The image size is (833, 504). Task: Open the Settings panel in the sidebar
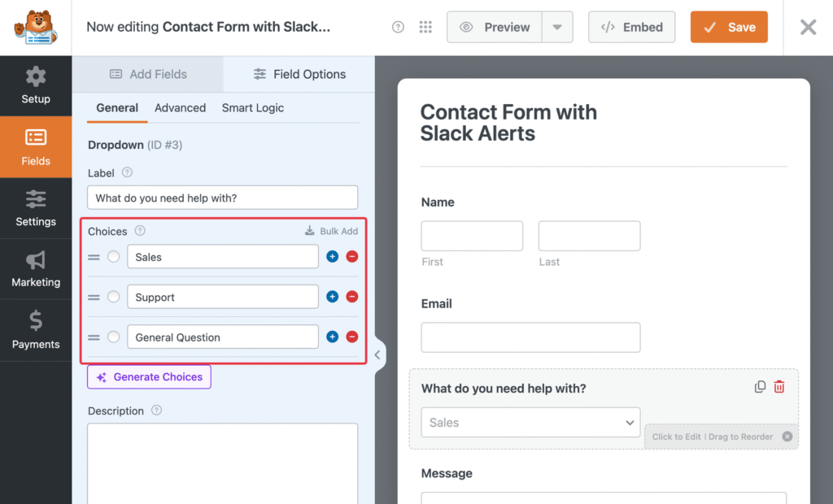point(36,208)
